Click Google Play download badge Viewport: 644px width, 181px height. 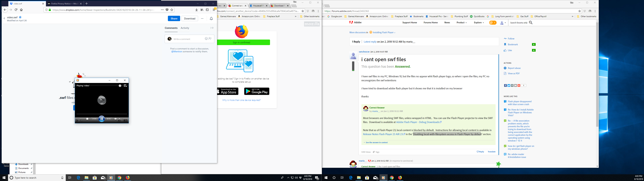pyautogui.click(x=256, y=91)
